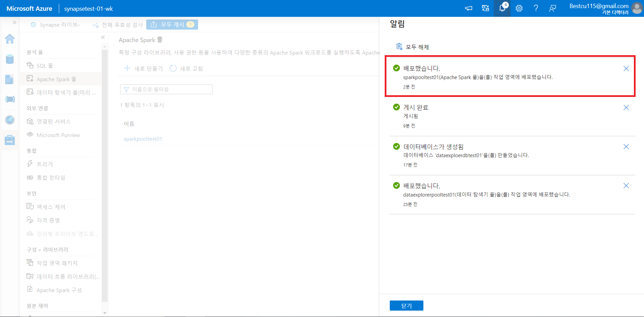Open the account avatar for Bestcu115@gmail.com

(637, 8)
